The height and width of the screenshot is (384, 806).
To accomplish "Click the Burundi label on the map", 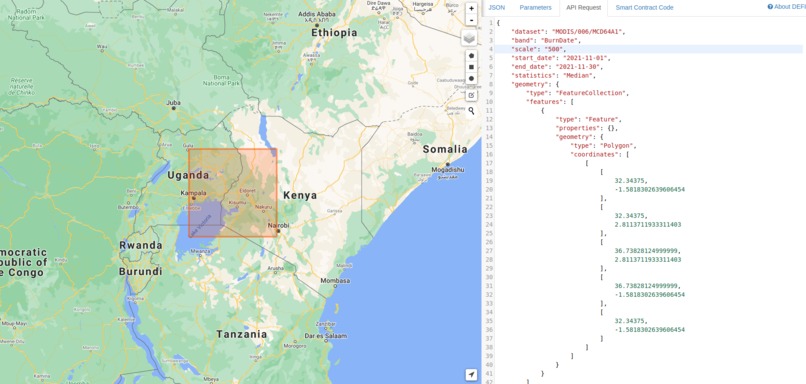I will (140, 271).
